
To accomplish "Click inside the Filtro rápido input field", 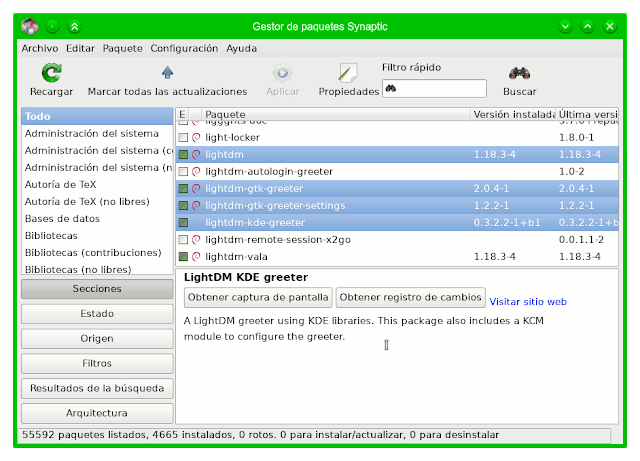I will click(434, 88).
